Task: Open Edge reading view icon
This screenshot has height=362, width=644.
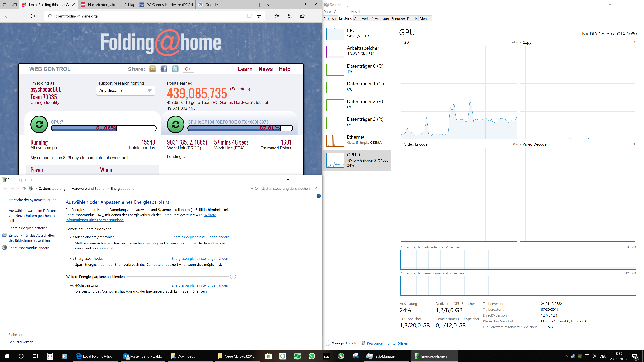Action: tap(250, 16)
